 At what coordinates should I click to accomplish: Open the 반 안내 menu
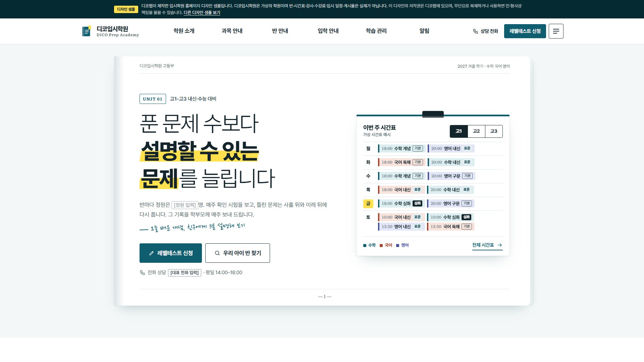pos(280,31)
